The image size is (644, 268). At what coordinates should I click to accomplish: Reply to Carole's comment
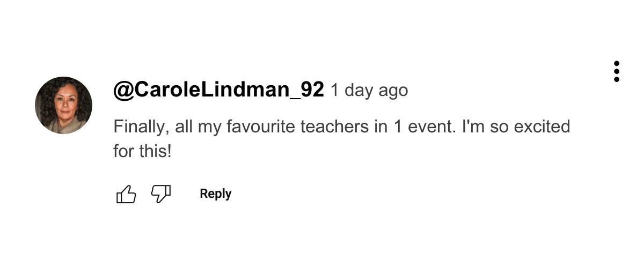tap(216, 194)
